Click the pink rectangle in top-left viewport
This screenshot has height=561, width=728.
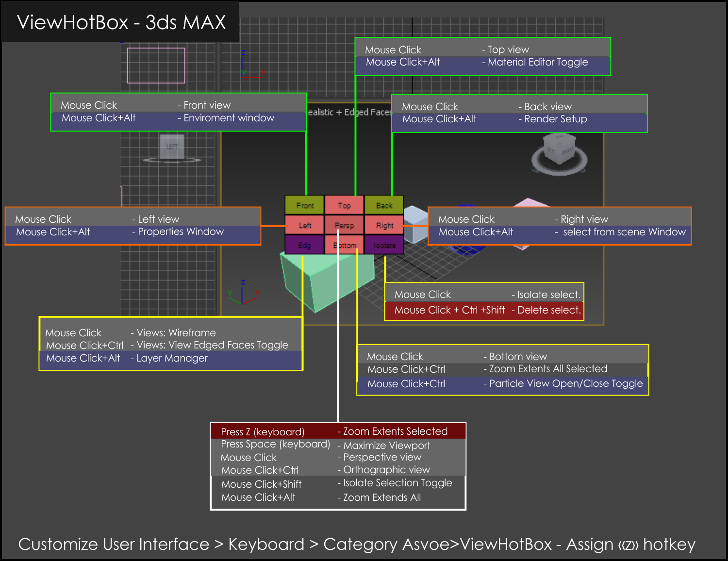(x=156, y=66)
